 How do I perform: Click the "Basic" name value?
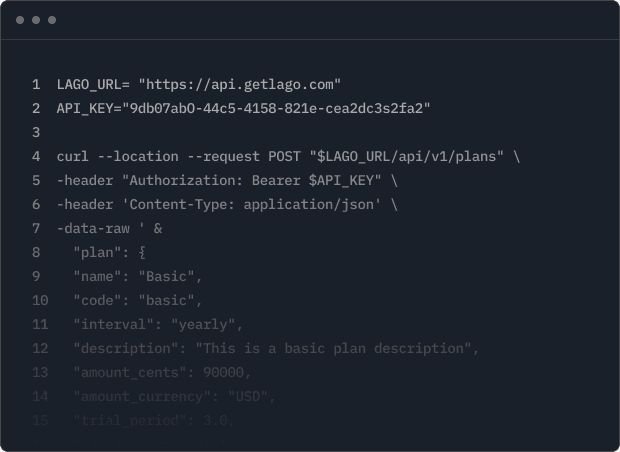171,276
